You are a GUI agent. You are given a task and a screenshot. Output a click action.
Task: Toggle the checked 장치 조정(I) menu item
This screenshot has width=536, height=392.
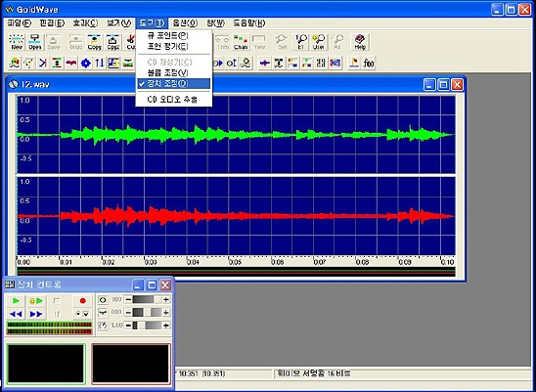174,83
